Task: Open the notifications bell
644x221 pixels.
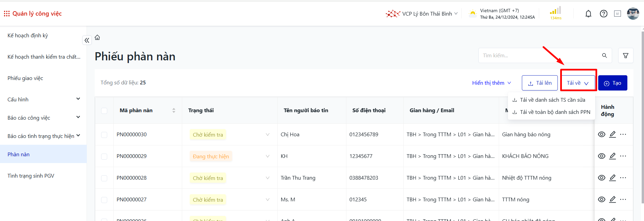Action: pyautogui.click(x=588, y=14)
